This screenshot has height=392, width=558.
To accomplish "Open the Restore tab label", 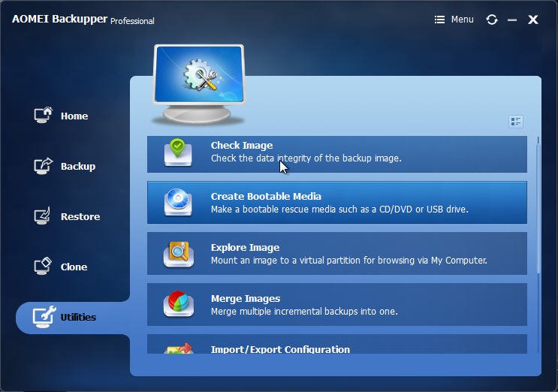I will (80, 216).
